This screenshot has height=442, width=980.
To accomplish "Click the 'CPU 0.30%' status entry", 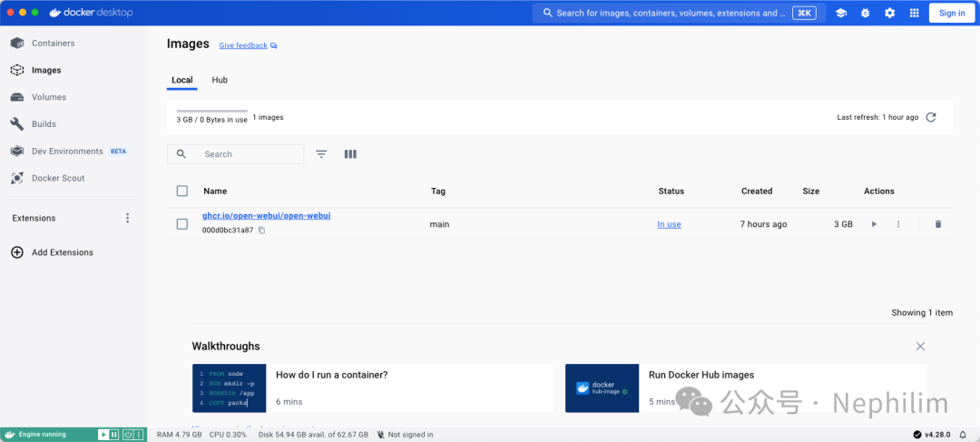I will tap(228, 435).
